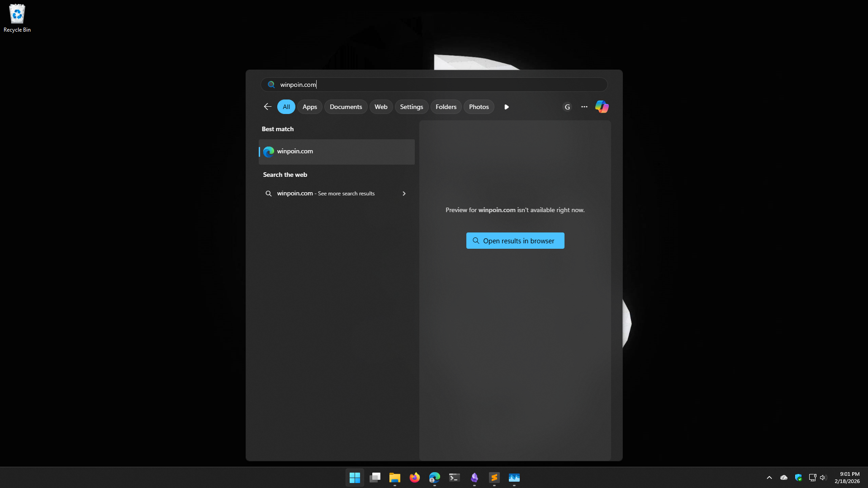
Task: Open the more options ellipsis menu
Action: pos(584,107)
